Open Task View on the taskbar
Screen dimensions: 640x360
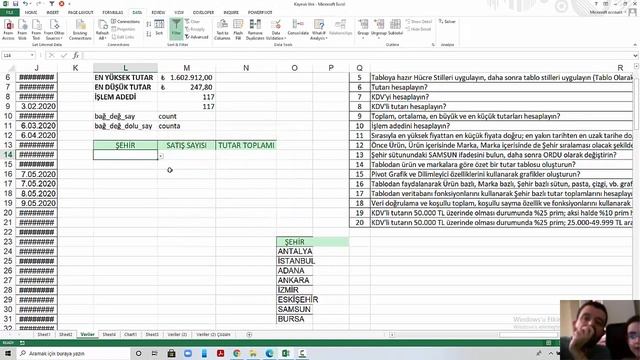point(155,353)
